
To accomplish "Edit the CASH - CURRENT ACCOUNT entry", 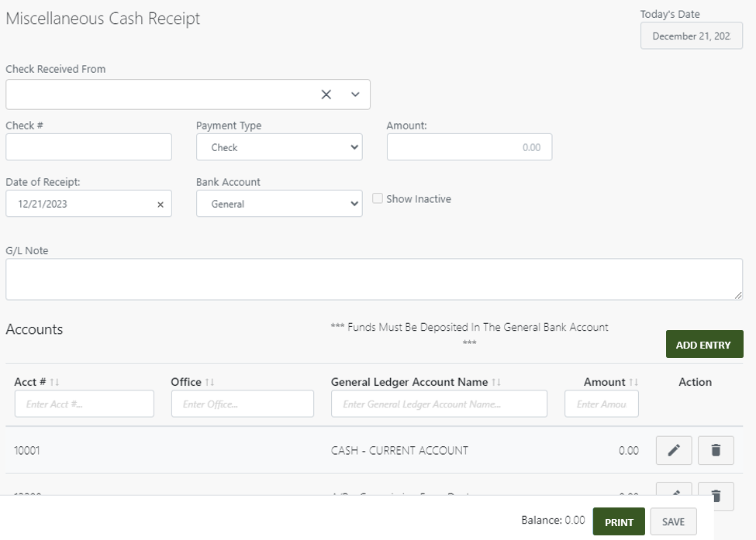I will [x=673, y=450].
